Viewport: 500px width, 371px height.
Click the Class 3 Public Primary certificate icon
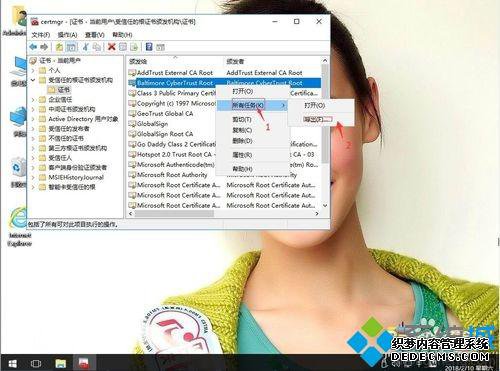point(132,93)
